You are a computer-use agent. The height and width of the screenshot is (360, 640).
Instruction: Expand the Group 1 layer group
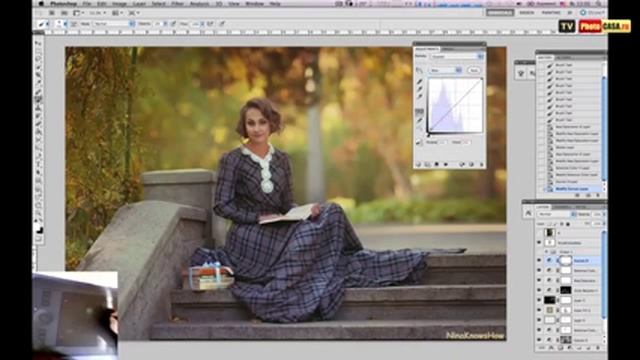[547, 252]
